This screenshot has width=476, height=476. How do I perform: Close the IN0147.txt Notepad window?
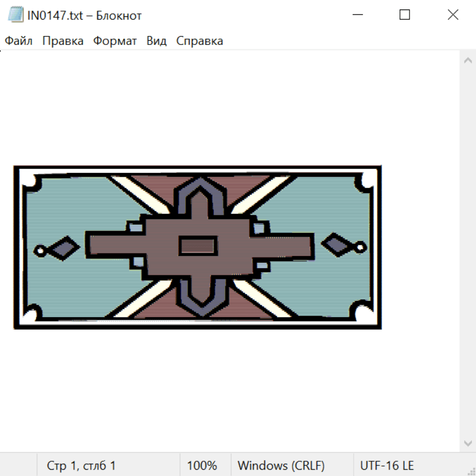point(453,15)
